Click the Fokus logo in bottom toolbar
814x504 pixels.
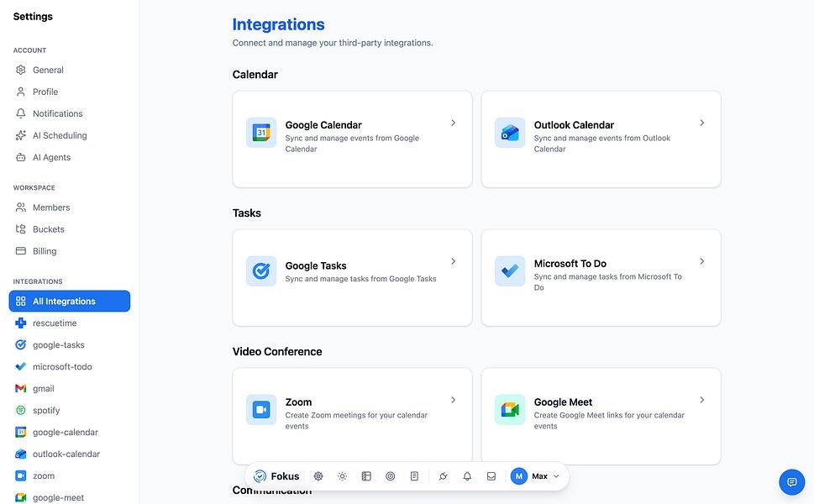pos(277,475)
